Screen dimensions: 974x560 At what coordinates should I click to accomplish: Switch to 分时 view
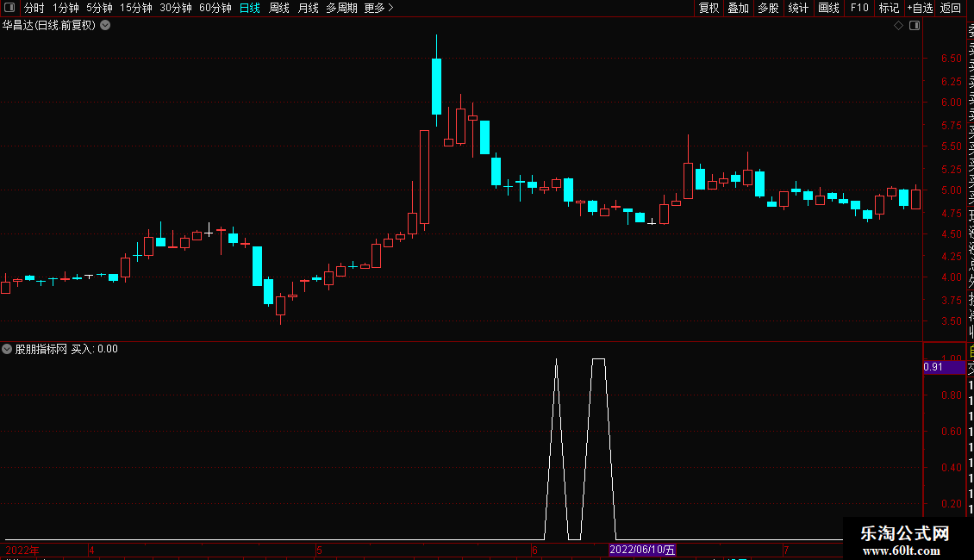point(34,8)
